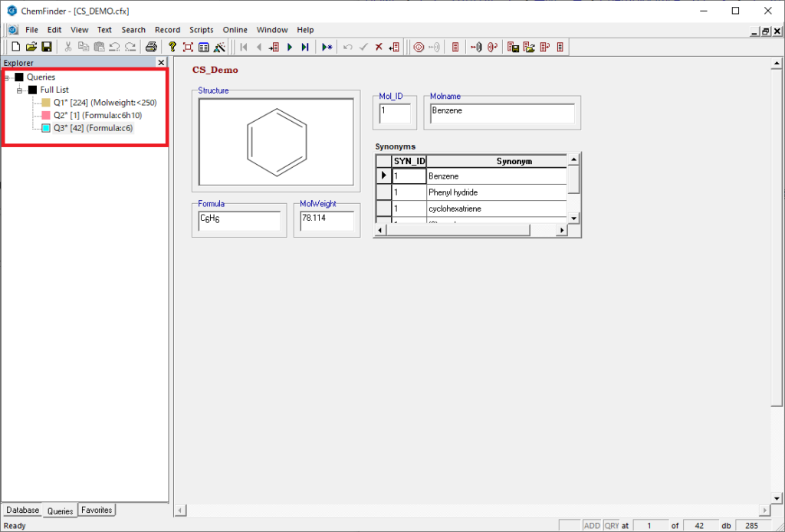Close the Explorer panel
This screenshot has height=532, width=785.
pyautogui.click(x=161, y=63)
